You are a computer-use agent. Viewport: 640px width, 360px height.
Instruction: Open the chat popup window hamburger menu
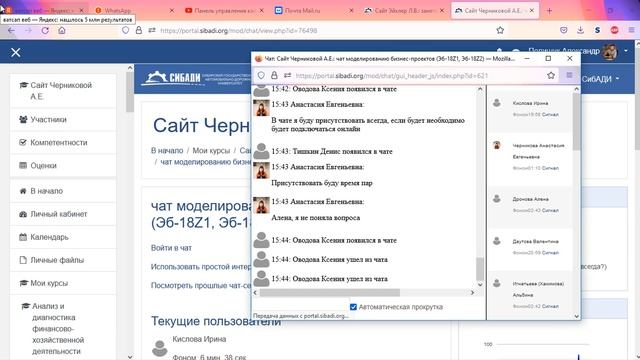569,76
